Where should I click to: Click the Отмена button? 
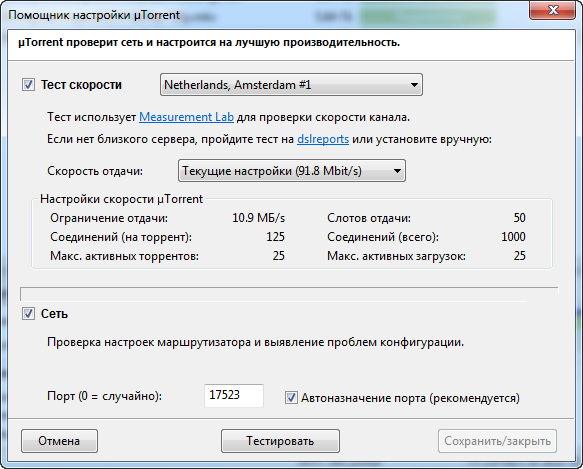coord(59,441)
